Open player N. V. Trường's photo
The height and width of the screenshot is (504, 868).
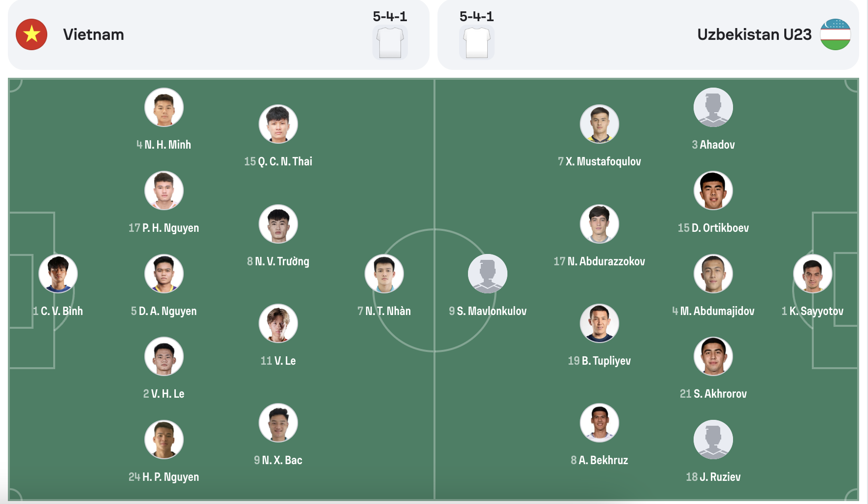click(278, 224)
